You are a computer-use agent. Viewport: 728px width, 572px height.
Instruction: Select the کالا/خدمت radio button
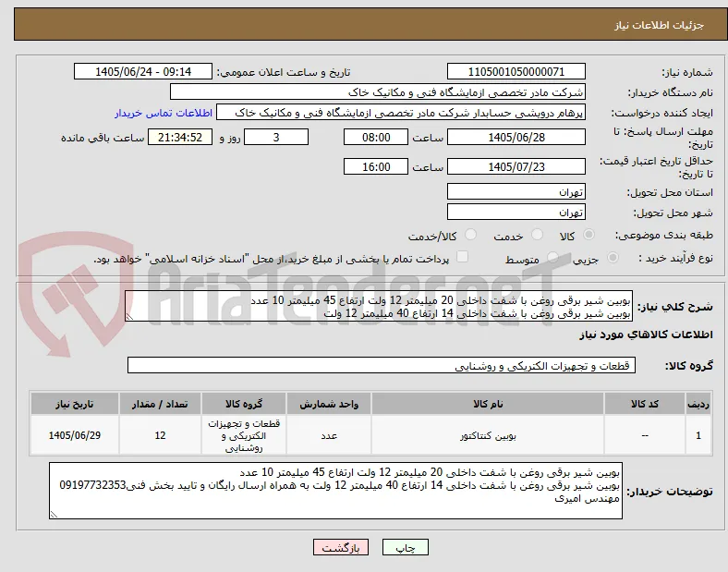coord(470,235)
